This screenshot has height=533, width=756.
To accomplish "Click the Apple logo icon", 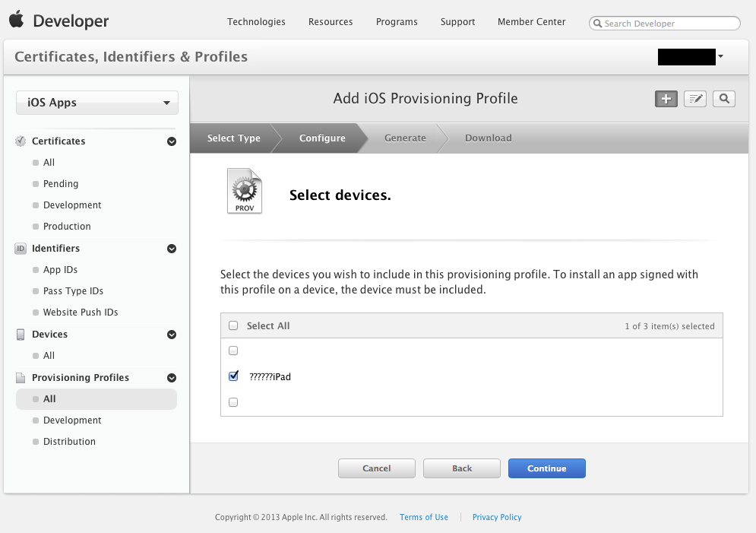I will click(17, 19).
